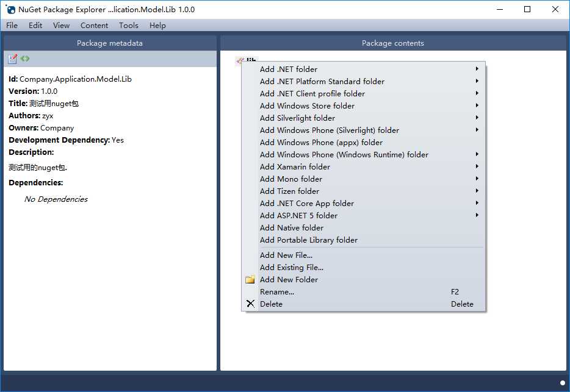Expand Add Windows Store folder arrow
570x392 pixels.
[x=477, y=105]
